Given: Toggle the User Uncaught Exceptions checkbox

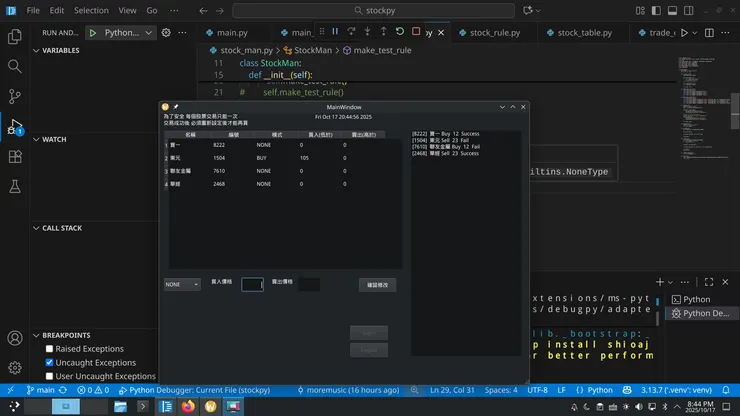Looking at the screenshot, I should (49, 376).
